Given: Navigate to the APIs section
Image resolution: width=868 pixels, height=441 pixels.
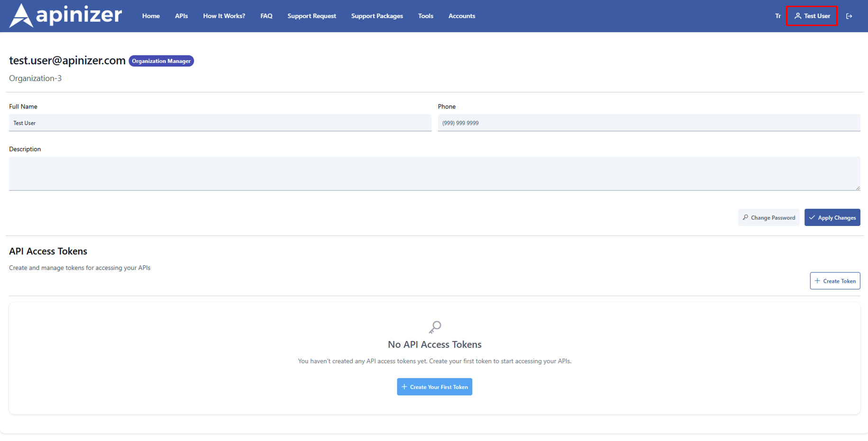Looking at the screenshot, I should (181, 16).
